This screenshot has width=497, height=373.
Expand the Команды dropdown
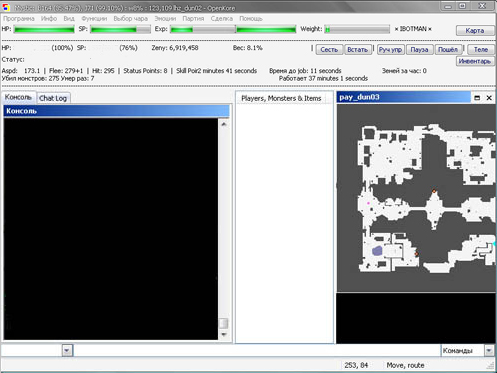(x=489, y=350)
